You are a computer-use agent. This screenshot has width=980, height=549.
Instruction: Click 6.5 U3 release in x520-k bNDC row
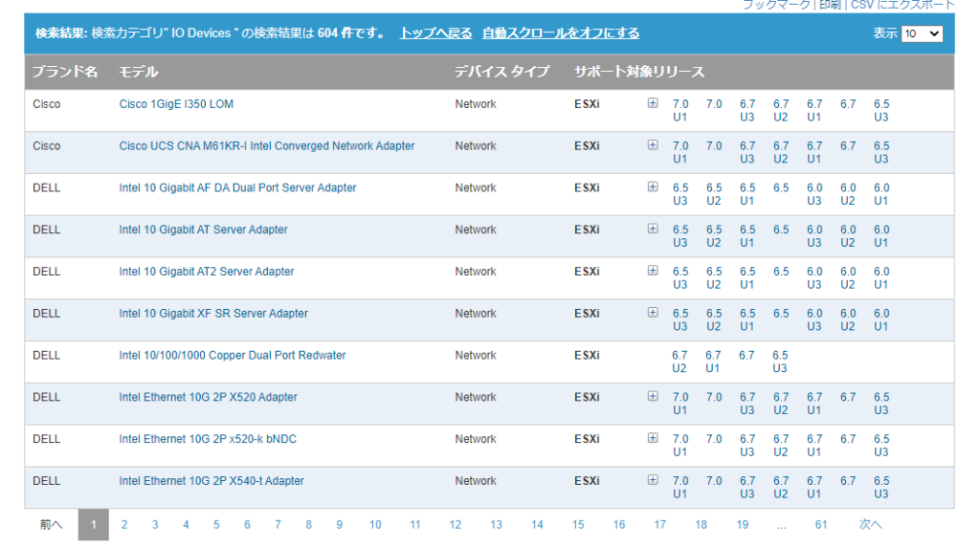881,446
